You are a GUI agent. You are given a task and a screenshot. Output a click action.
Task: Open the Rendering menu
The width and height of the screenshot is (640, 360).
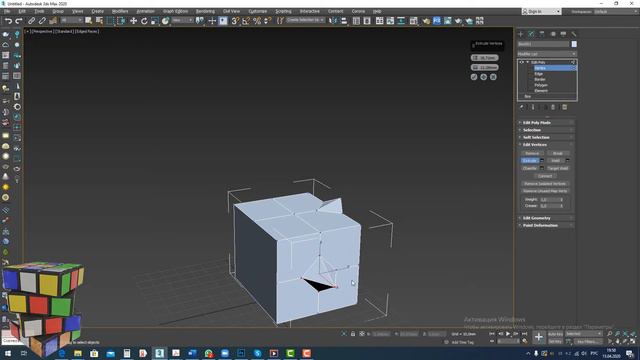pyautogui.click(x=205, y=11)
